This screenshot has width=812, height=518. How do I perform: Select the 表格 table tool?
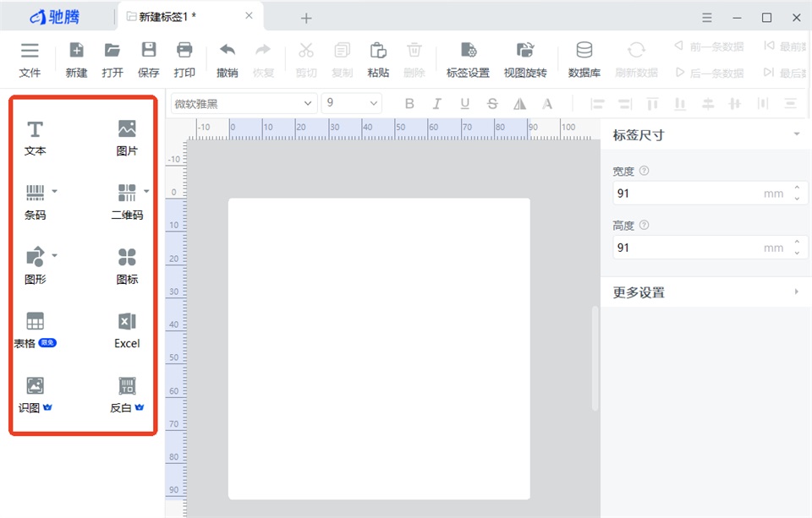(x=35, y=330)
